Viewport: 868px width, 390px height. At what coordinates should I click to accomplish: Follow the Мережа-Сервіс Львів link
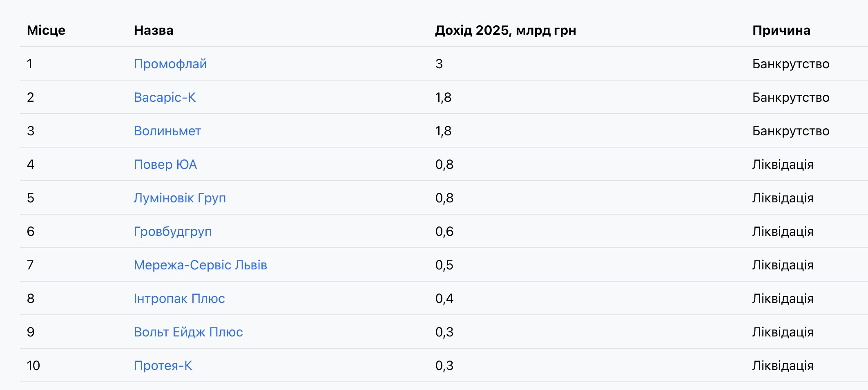[x=201, y=265]
